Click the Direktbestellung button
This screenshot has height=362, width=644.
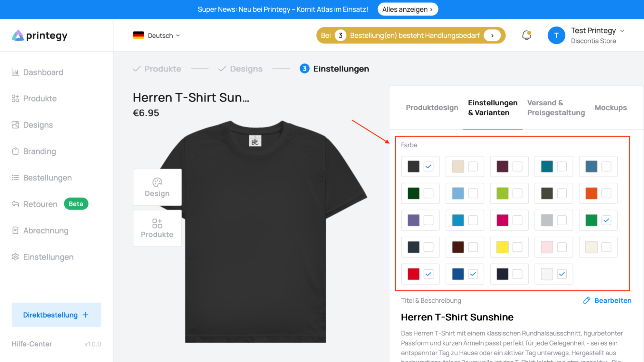click(x=56, y=315)
